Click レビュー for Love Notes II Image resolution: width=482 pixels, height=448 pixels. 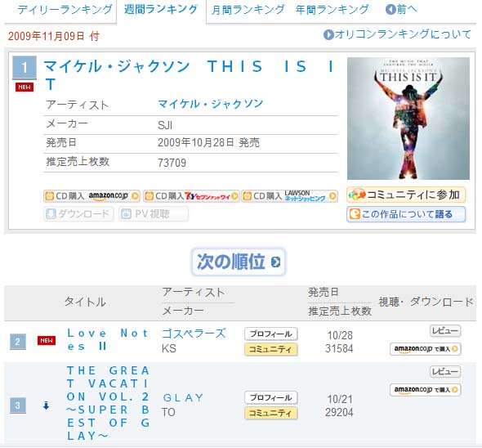pyautogui.click(x=445, y=331)
